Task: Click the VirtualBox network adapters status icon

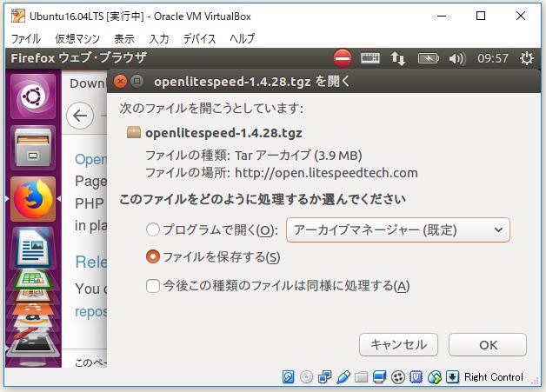Action: click(325, 376)
